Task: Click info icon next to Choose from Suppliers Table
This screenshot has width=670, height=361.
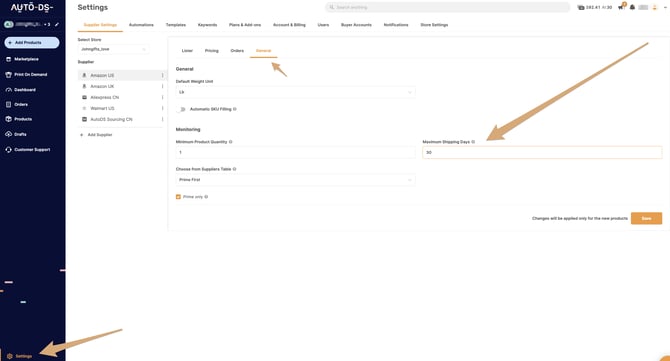Action: click(x=235, y=169)
